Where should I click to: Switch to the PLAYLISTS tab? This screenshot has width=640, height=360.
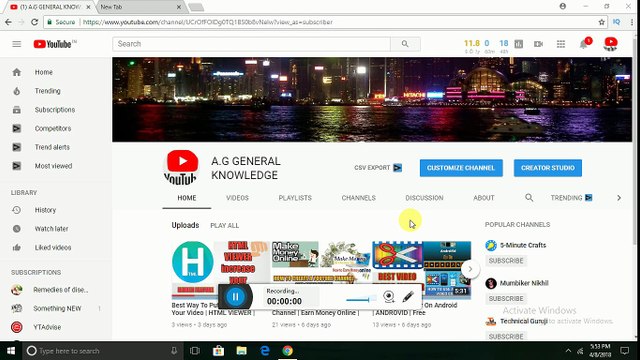point(295,198)
